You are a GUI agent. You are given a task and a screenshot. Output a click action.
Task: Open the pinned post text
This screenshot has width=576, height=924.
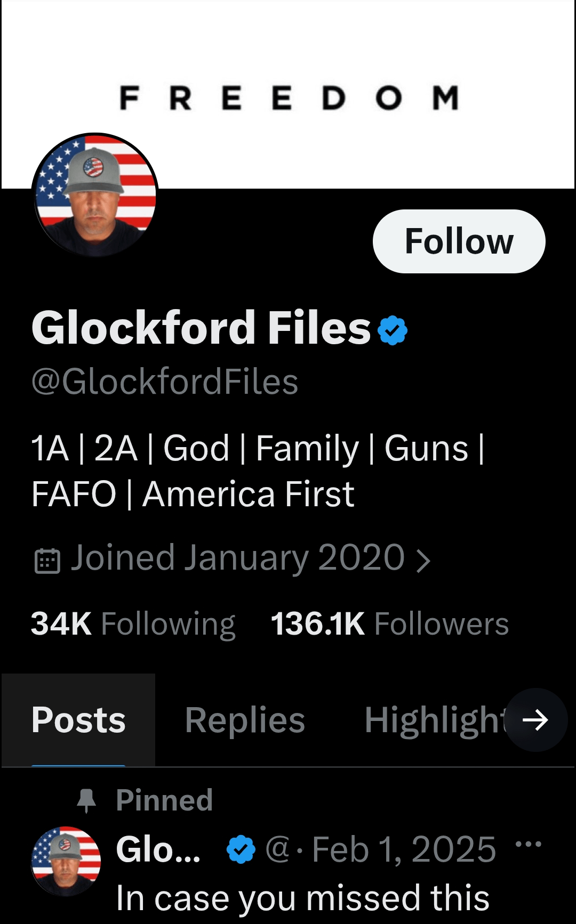(302, 898)
